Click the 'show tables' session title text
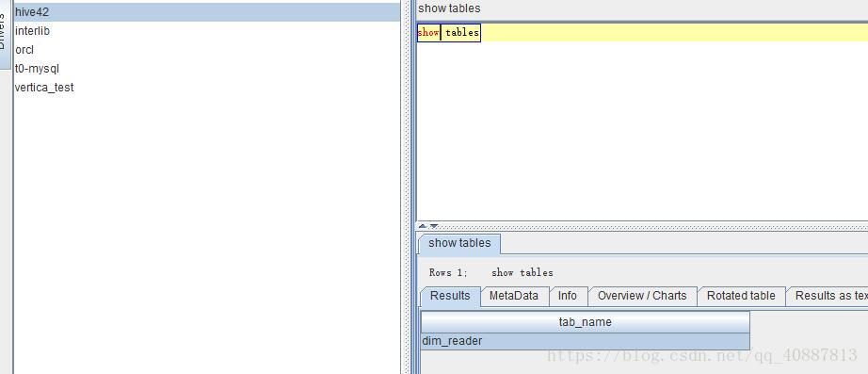This screenshot has width=868, height=374. click(x=449, y=8)
